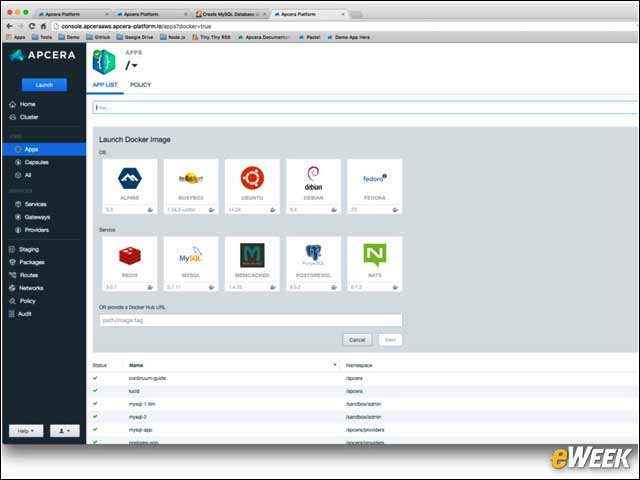Click Docker whale icon on MySQL card

(211, 287)
